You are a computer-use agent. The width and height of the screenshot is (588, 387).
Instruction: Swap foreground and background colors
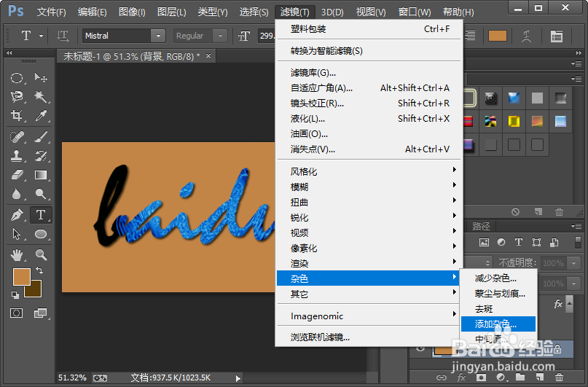(39, 270)
